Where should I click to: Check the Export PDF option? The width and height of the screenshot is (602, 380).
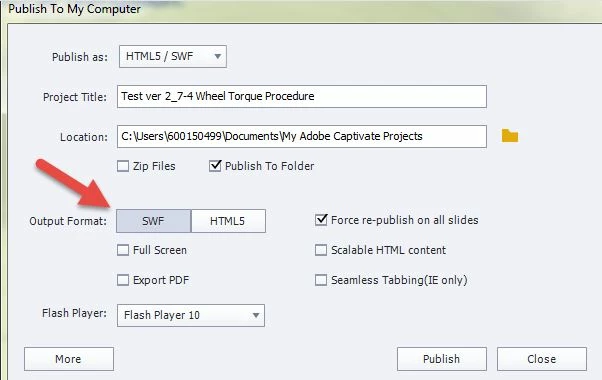[x=123, y=280]
